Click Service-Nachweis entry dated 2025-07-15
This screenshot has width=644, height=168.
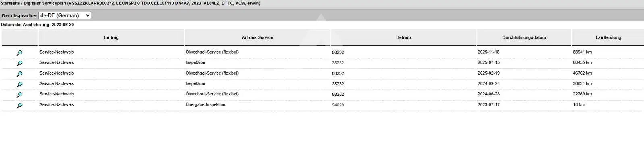[x=56, y=62]
